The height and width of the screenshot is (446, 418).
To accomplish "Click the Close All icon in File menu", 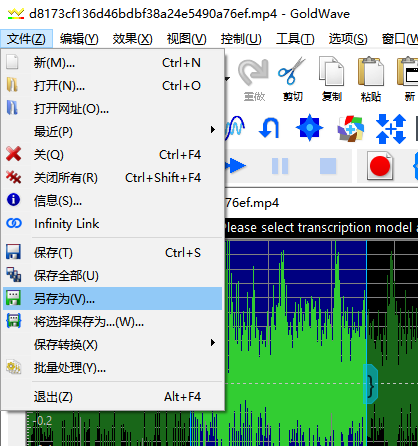I will [13, 177].
